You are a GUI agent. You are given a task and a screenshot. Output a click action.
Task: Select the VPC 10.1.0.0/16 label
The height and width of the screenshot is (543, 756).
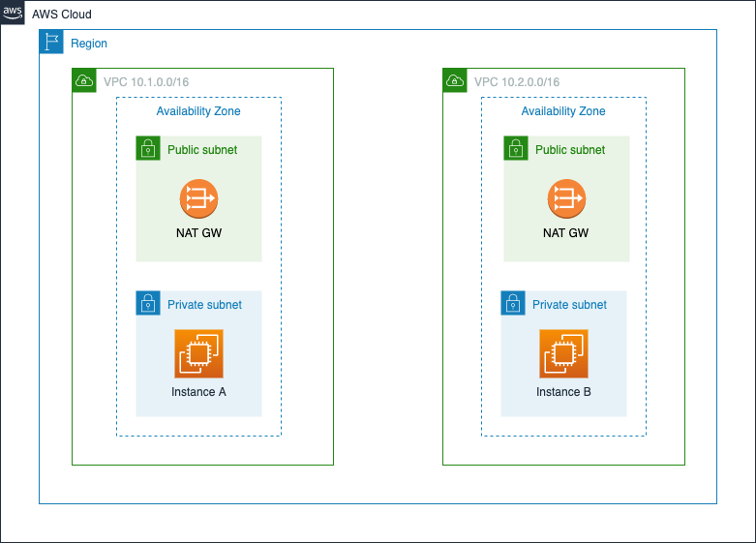146,82
